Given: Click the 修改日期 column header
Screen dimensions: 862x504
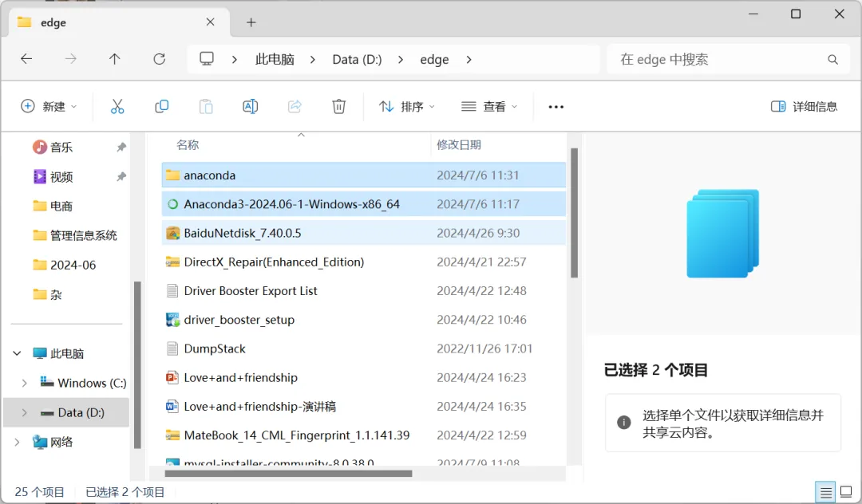Looking at the screenshot, I should [458, 145].
